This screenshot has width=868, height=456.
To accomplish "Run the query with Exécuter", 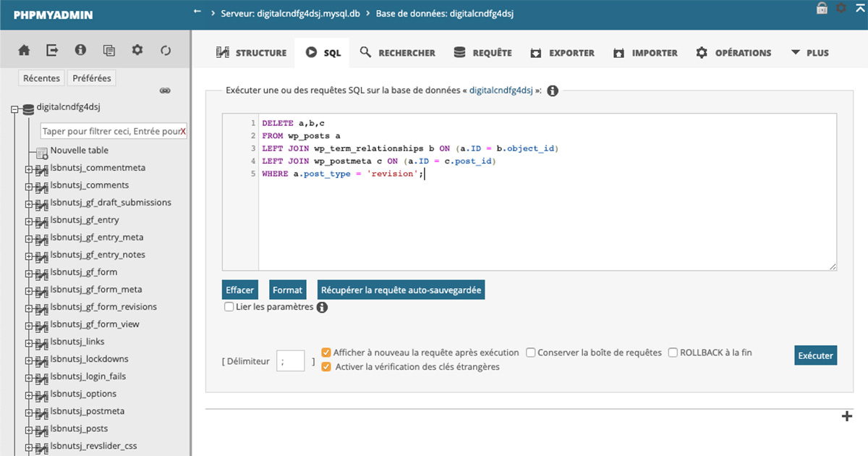I will coord(815,355).
